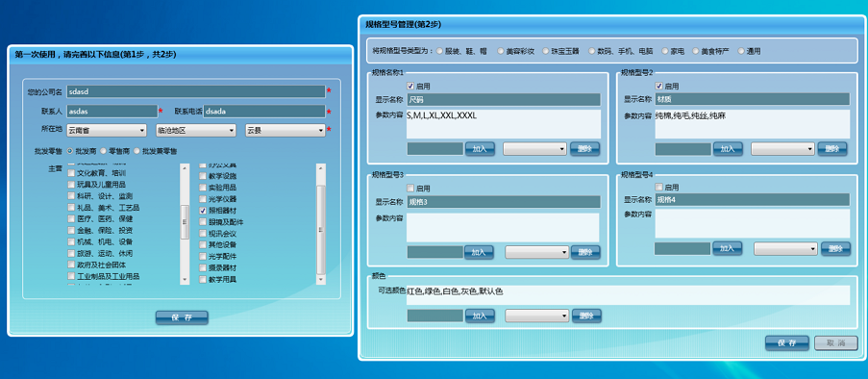Check the 工业制品及工业用品 checkbox
The width and height of the screenshot is (868, 379).
click(x=71, y=276)
